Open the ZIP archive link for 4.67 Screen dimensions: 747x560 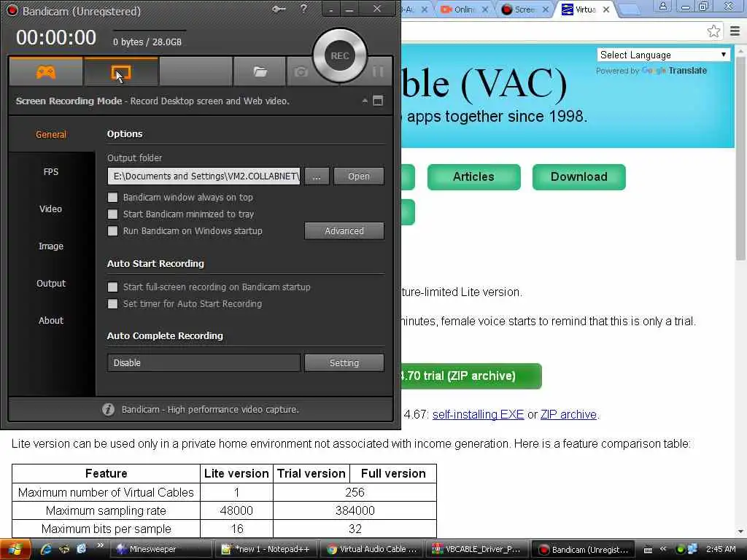point(568,414)
